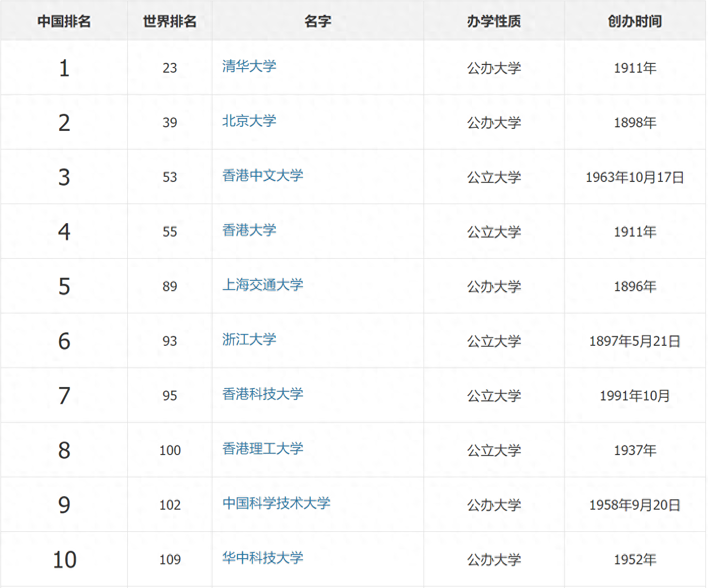This screenshot has width=708, height=588.
Task: Click the 华中科技大学 link
Action: click(x=262, y=558)
